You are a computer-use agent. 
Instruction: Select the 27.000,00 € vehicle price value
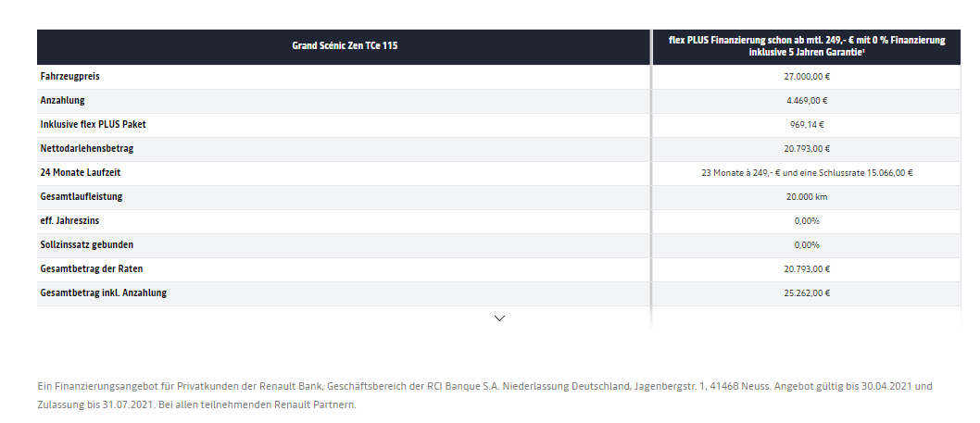(x=806, y=76)
